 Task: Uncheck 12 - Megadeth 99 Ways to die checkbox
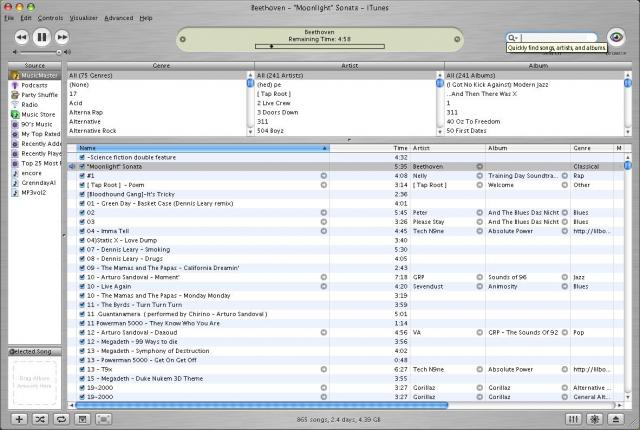click(82, 342)
